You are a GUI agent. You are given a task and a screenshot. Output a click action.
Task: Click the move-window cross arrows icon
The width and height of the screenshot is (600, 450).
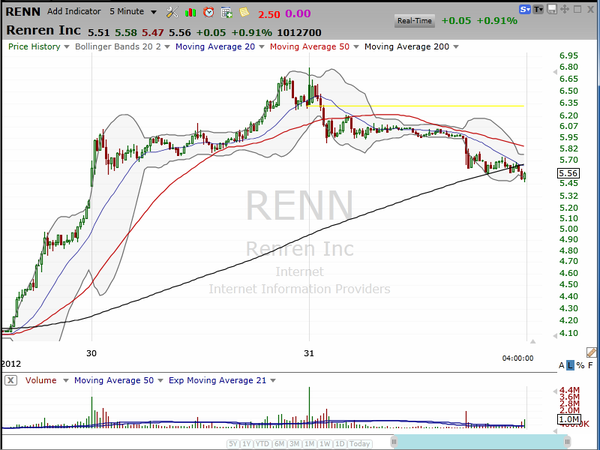[564, 9]
